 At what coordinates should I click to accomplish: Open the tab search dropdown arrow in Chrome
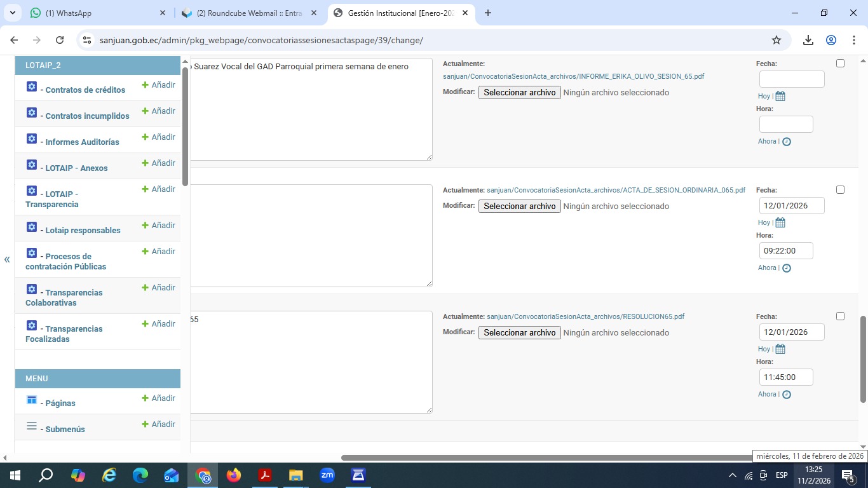[13, 13]
